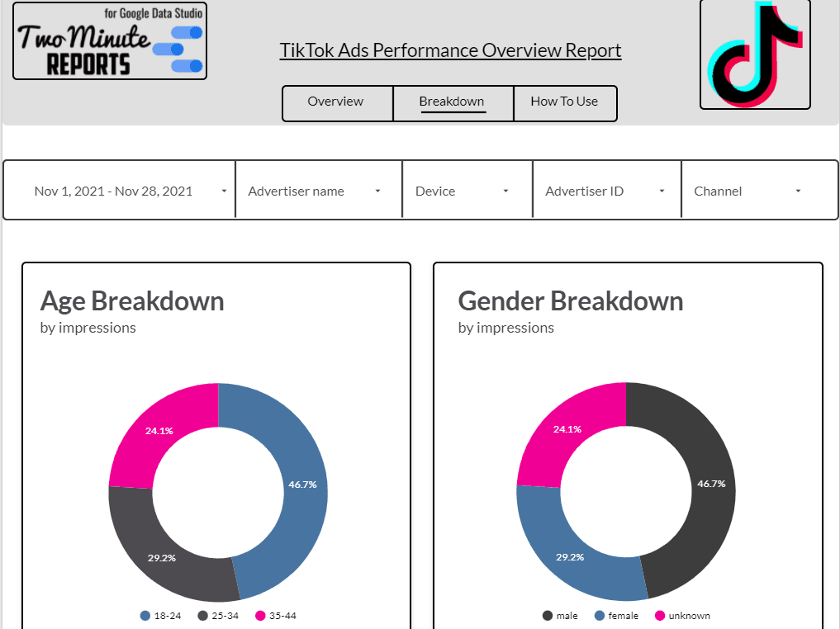Click the '25-34' legend label

tap(225, 616)
